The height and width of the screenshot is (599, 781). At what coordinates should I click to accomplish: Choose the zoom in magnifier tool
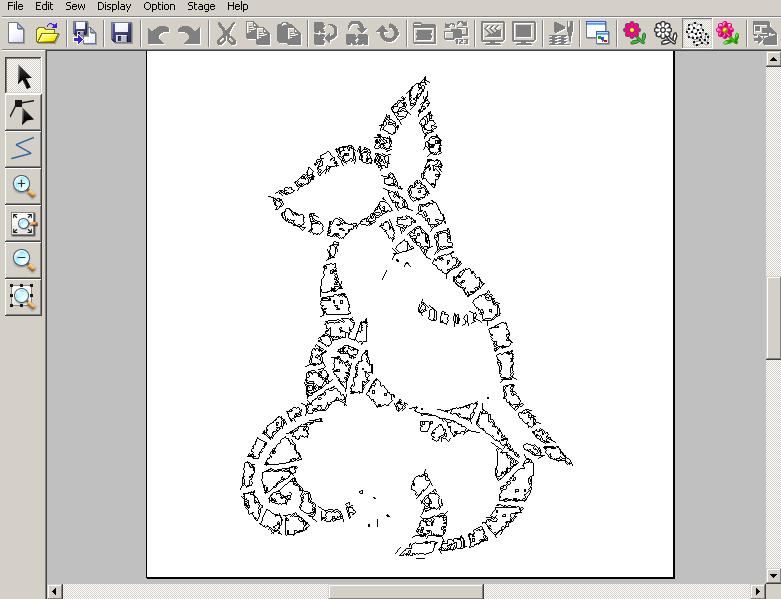(x=23, y=186)
